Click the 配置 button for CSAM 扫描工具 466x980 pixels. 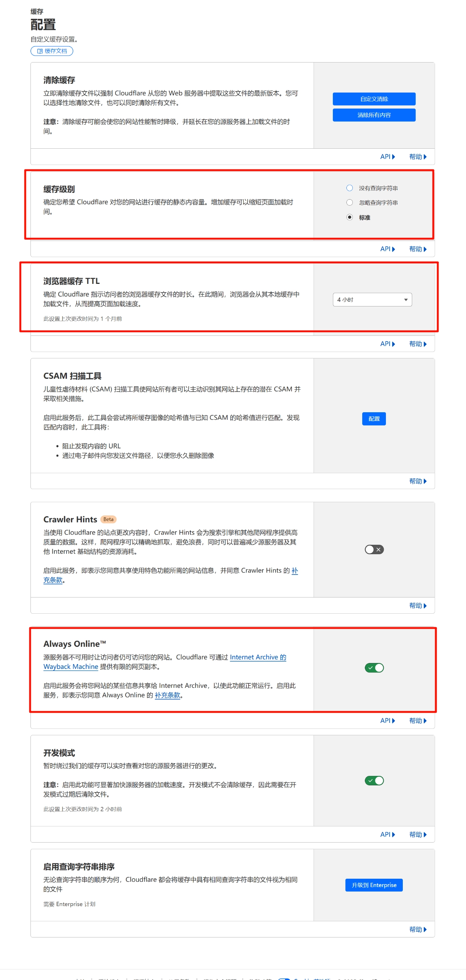coord(373,419)
